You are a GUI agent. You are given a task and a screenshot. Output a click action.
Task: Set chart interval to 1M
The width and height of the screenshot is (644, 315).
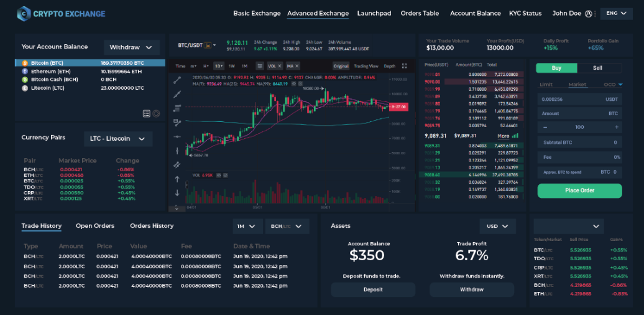click(x=244, y=66)
